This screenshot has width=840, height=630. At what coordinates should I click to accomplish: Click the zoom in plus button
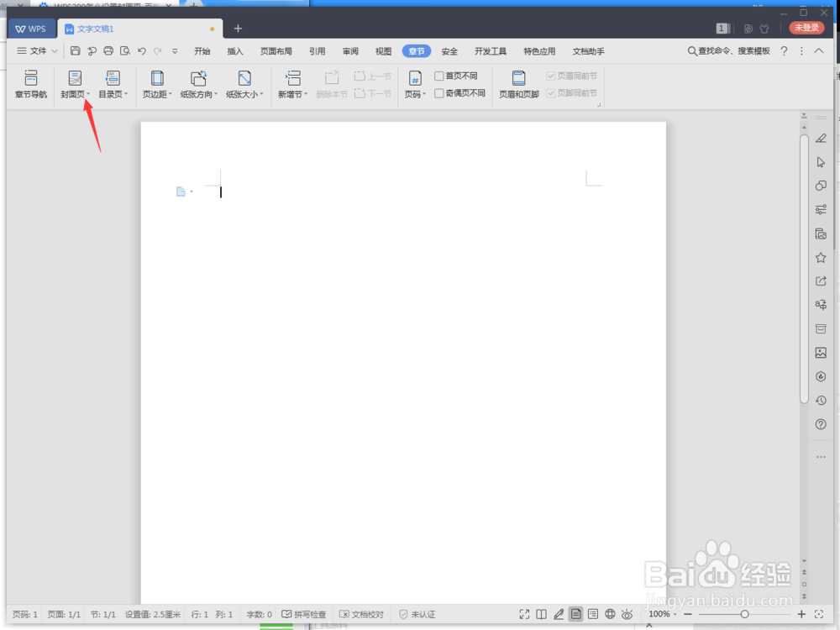pos(801,614)
